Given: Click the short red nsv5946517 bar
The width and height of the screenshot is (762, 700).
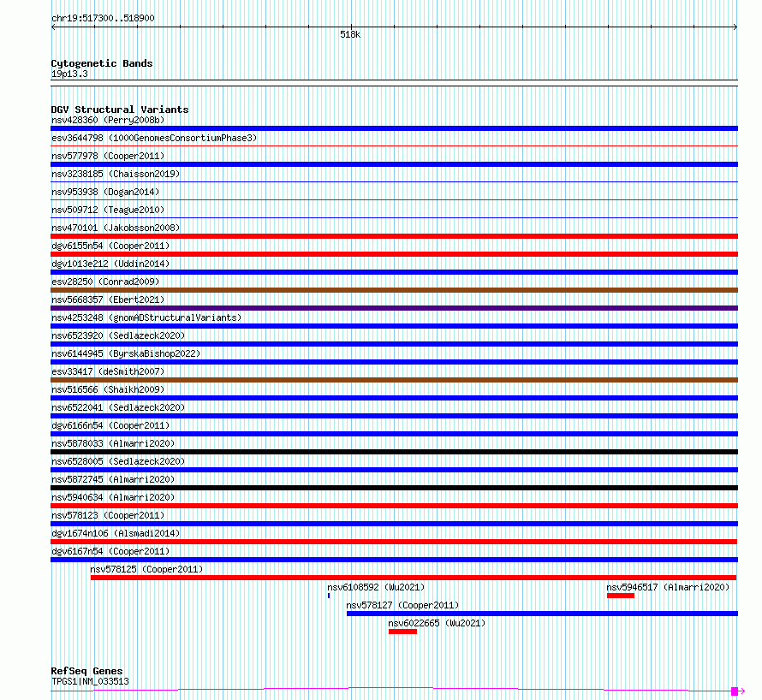Looking at the screenshot, I should click(x=621, y=596).
